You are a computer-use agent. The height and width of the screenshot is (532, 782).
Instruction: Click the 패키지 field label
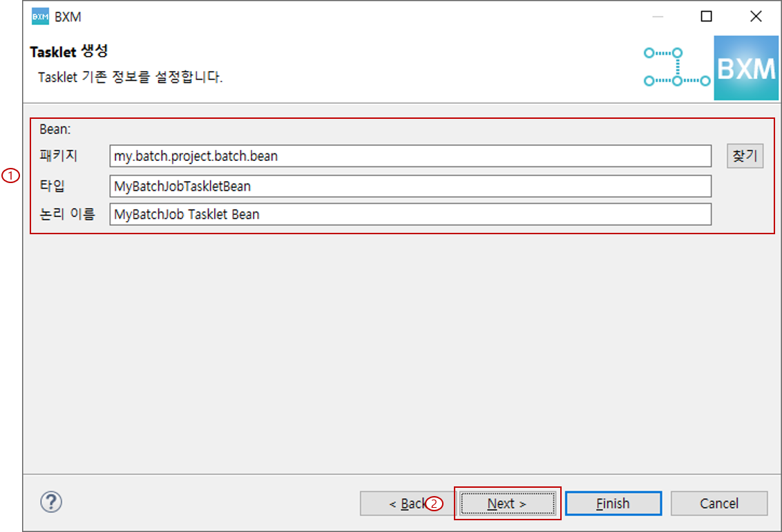click(59, 156)
